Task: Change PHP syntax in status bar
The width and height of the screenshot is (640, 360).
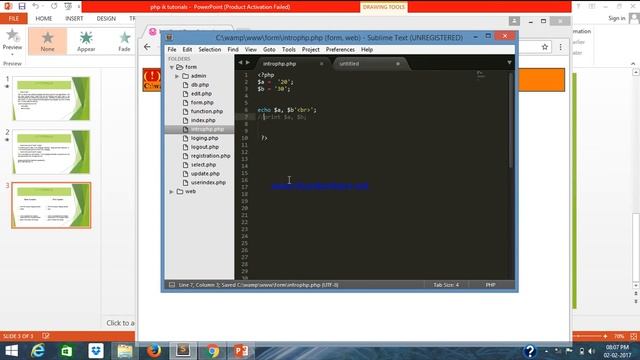Action: tap(490, 285)
